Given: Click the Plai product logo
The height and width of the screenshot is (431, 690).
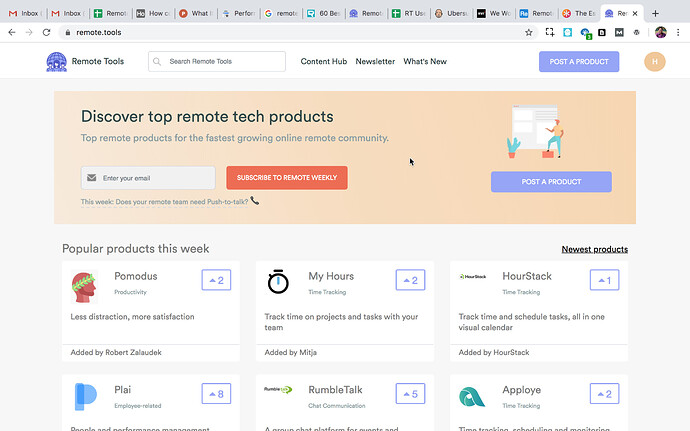Looking at the screenshot, I should click(85, 397).
